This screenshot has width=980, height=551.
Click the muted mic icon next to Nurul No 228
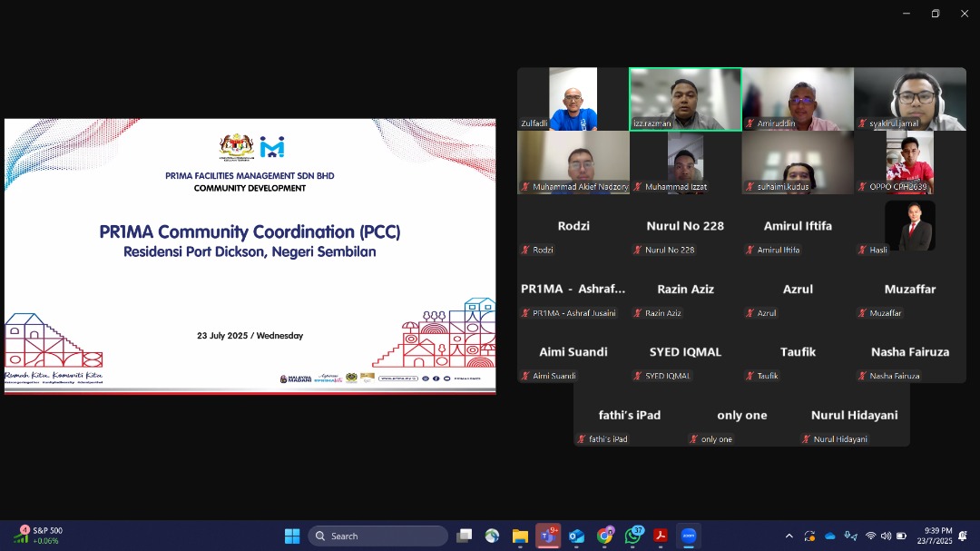click(638, 250)
